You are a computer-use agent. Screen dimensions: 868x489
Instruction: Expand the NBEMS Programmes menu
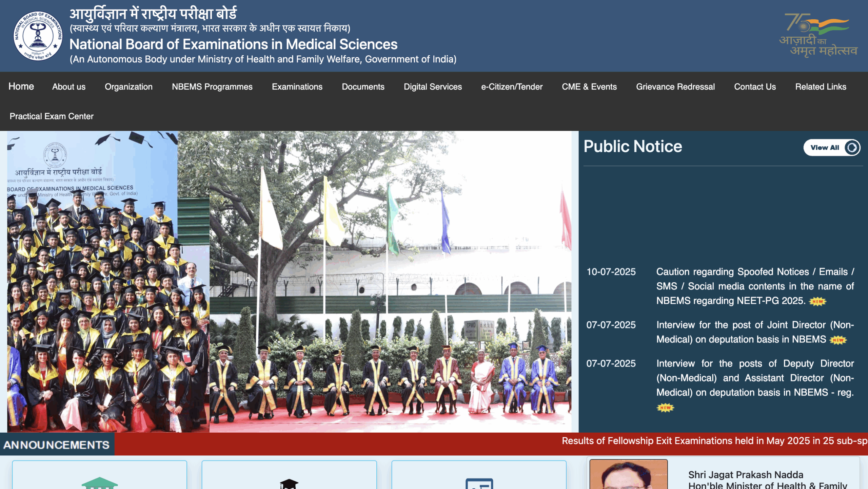[212, 87]
